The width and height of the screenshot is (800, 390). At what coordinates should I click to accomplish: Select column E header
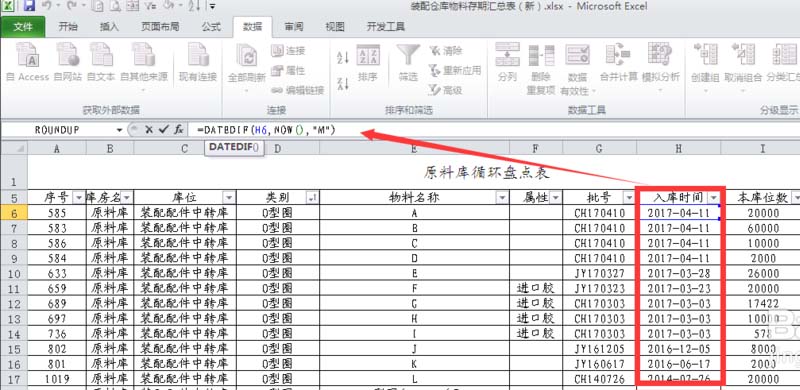414,148
